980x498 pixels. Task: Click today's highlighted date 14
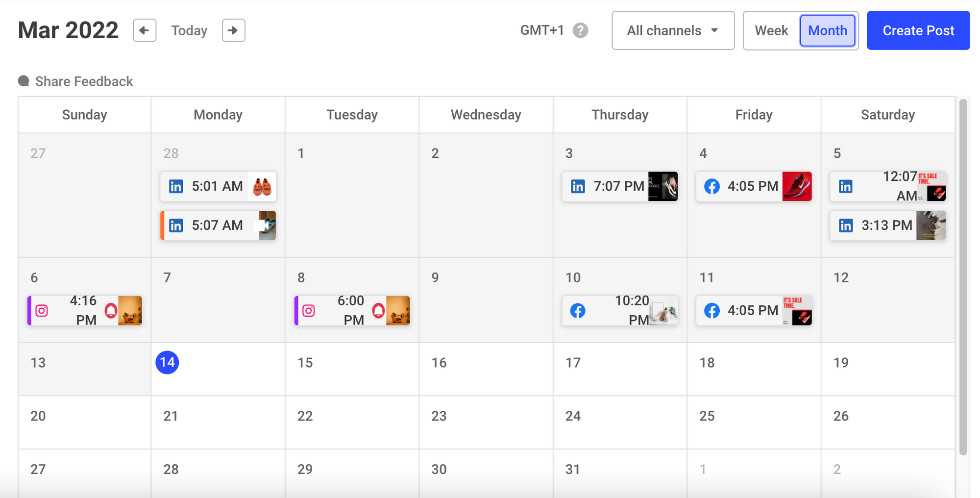(168, 362)
